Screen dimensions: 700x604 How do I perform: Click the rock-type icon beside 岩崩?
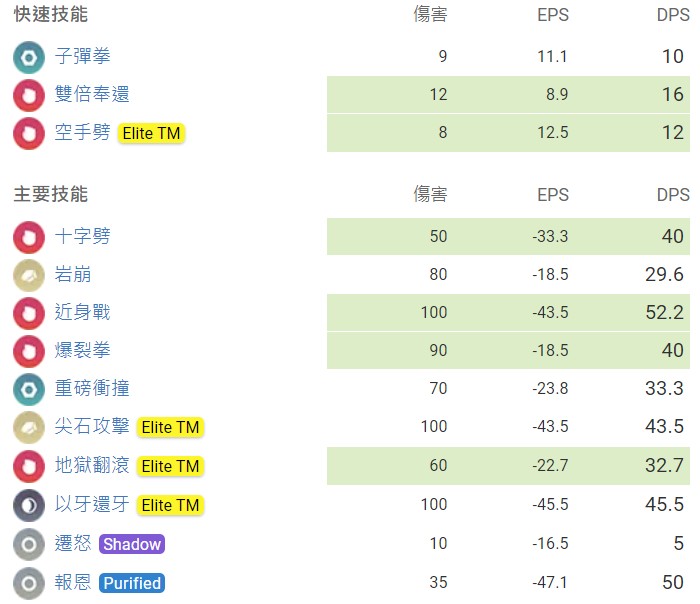(x=29, y=275)
